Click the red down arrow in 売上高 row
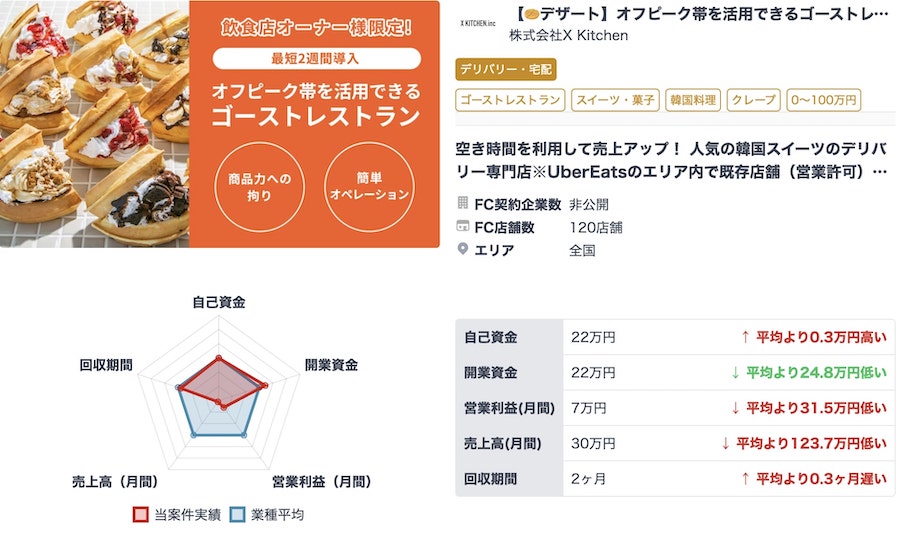The image size is (900, 537). (726, 443)
